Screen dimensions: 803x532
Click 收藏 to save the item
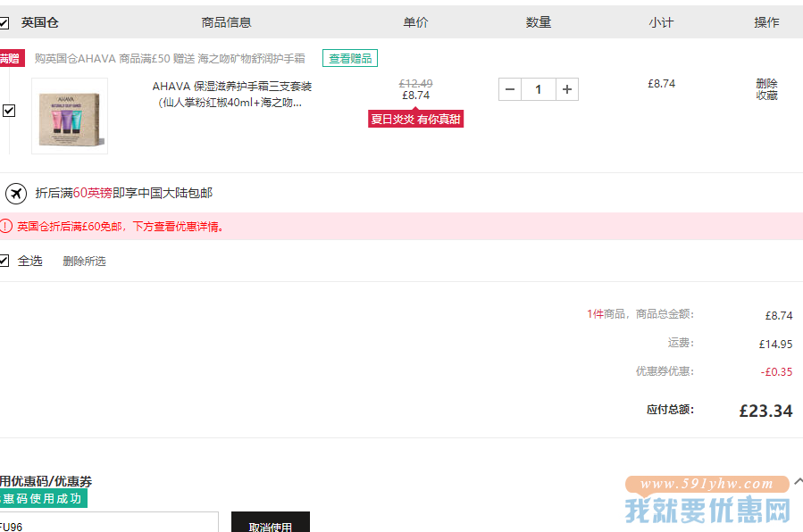click(766, 96)
